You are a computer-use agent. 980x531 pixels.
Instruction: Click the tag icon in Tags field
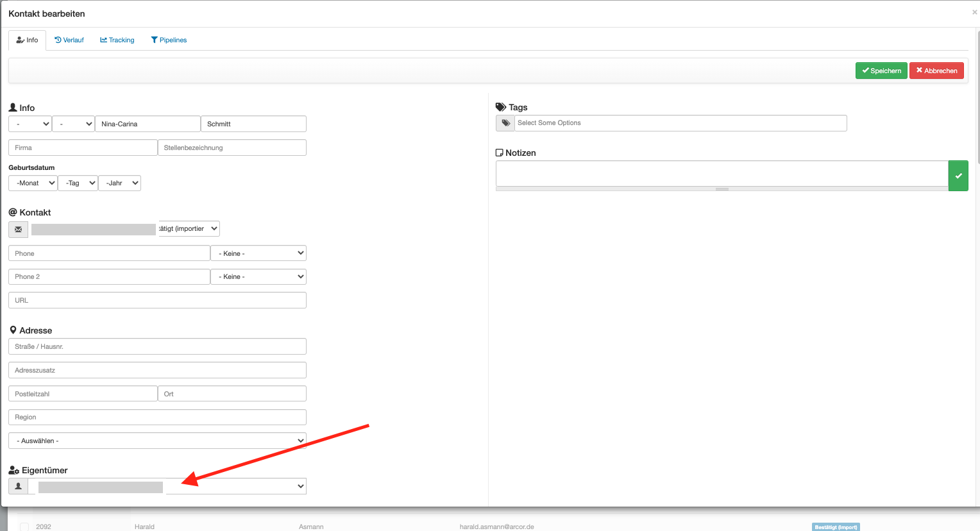505,123
